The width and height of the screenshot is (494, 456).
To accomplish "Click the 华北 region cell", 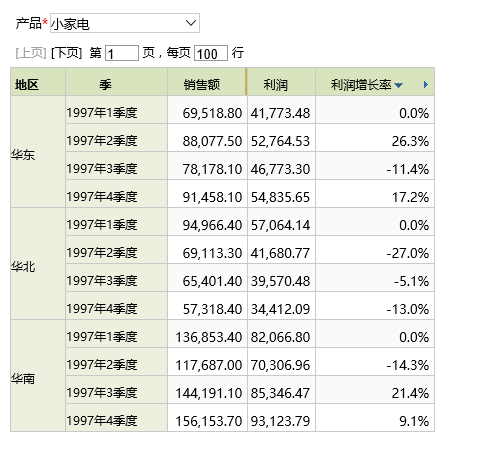I will (x=38, y=264).
